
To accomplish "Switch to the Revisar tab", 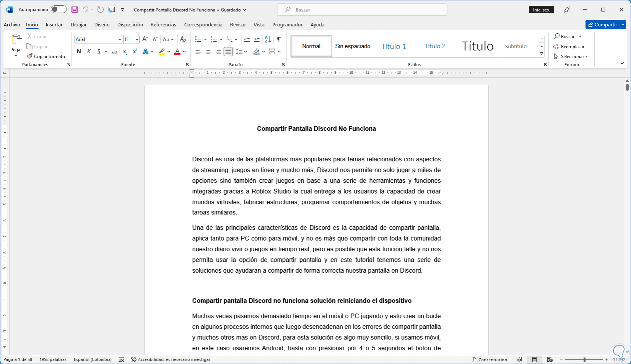I will click(x=238, y=24).
